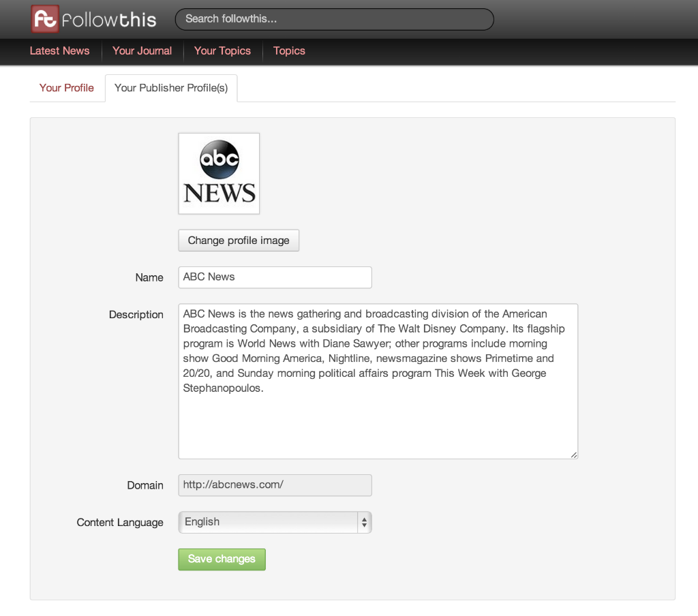Open the Content Language dropdown
Screen dimensions: 698x616
coord(275,522)
